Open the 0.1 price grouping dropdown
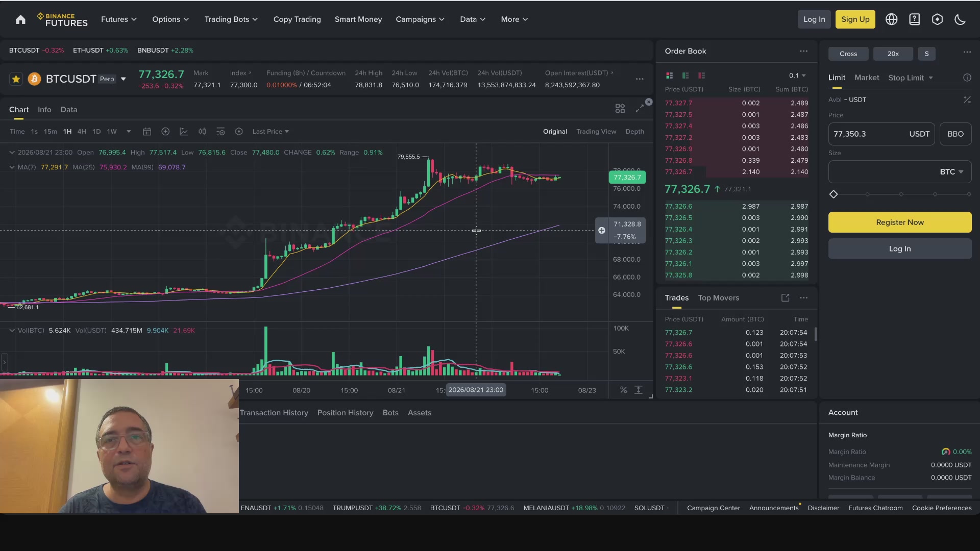Screen dimensions: 980x551 [x=797, y=76]
